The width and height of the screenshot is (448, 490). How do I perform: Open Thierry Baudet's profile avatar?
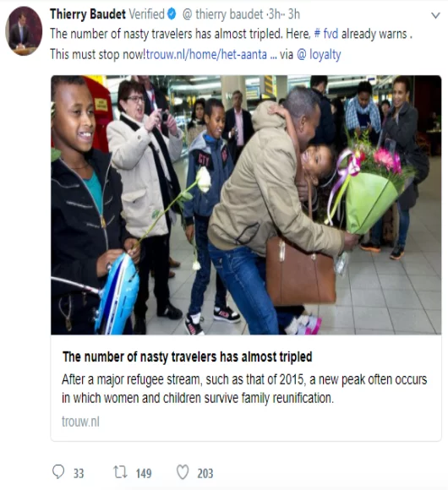pyautogui.click(x=24, y=31)
